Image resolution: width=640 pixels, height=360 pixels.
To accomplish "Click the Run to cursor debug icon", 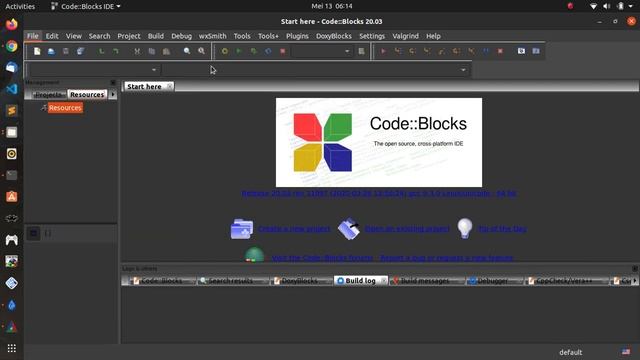I will click(398, 51).
